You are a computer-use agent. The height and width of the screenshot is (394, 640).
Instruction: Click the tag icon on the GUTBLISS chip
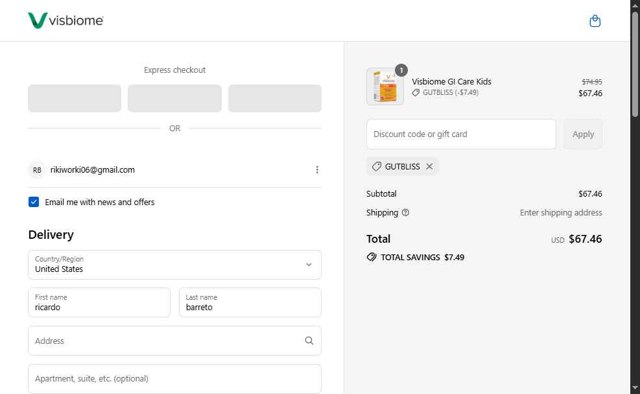(376, 166)
